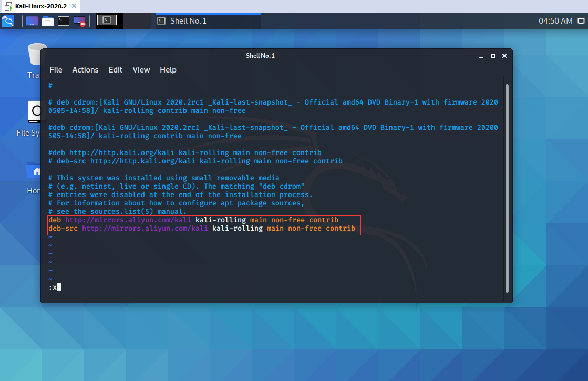Open the Edit menu in terminal
This screenshot has height=381, width=588.
[x=116, y=70]
